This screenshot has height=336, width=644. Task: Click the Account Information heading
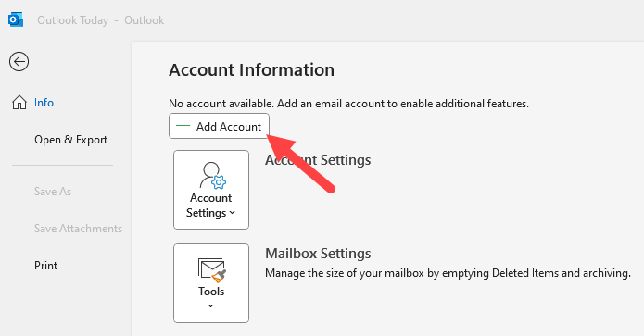(251, 70)
